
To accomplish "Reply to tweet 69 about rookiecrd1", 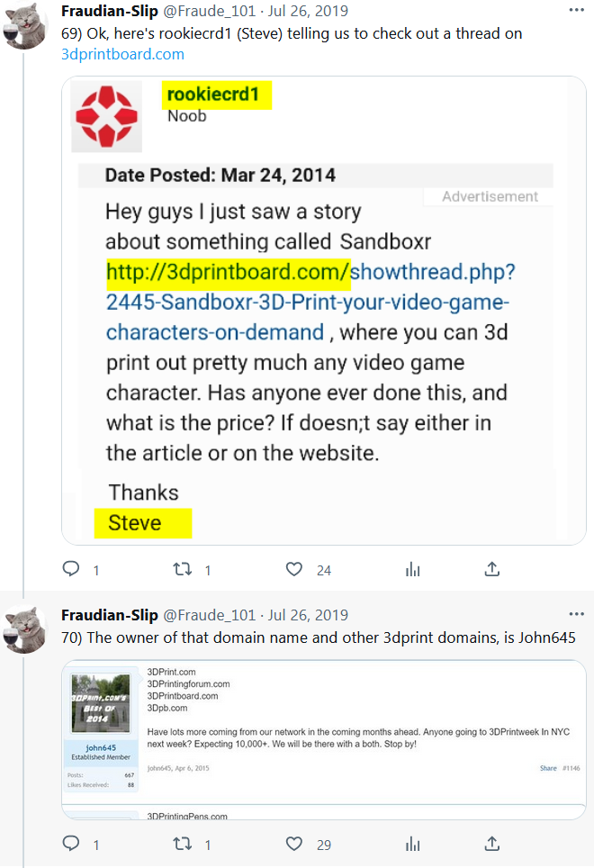I will point(70,569).
